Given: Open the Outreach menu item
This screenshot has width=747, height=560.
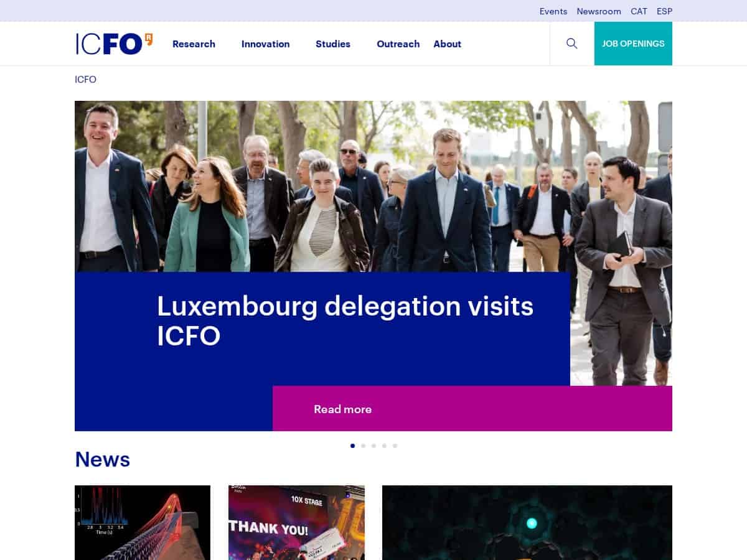Looking at the screenshot, I should (x=398, y=44).
